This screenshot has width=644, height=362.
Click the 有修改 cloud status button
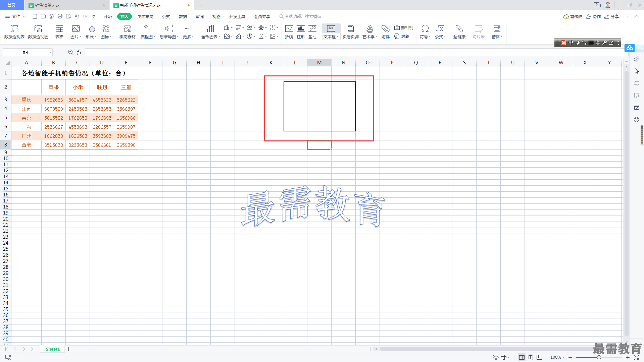click(573, 16)
